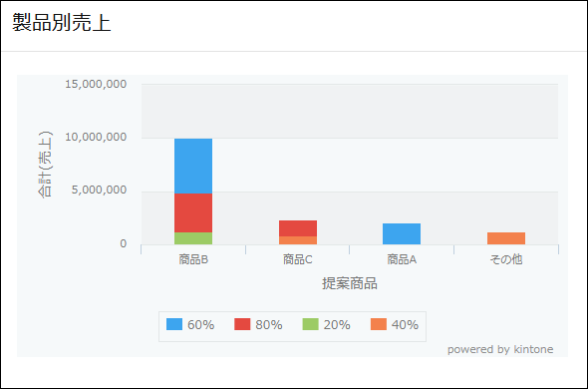Select the green segment of 商品B bar
This screenshot has height=389, width=588.
tap(193, 238)
